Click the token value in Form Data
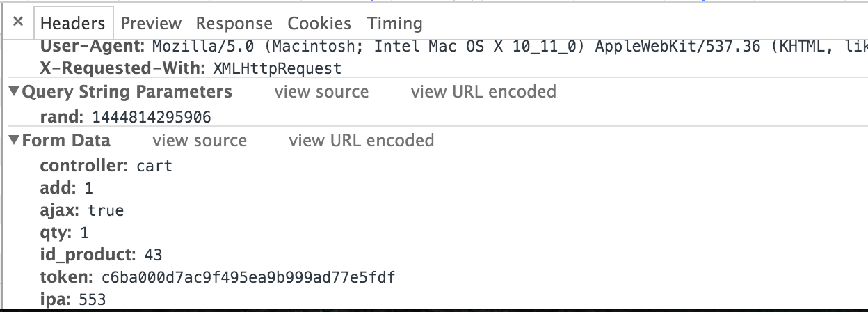The width and height of the screenshot is (868, 312). tap(248, 278)
